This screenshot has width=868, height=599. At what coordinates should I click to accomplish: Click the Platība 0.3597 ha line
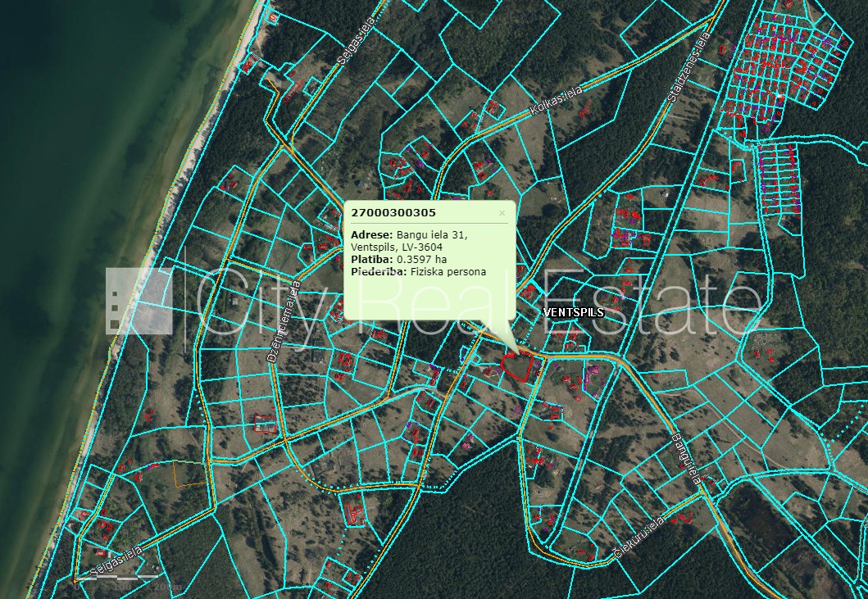click(392, 259)
